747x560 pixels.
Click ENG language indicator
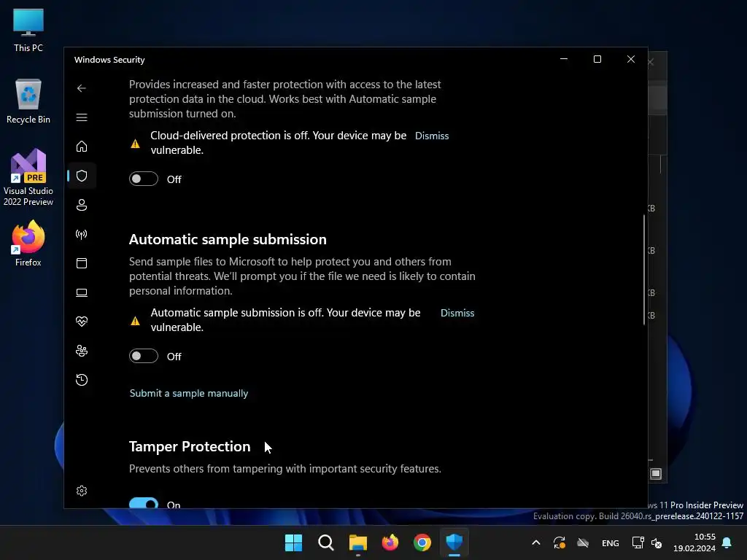(611, 542)
